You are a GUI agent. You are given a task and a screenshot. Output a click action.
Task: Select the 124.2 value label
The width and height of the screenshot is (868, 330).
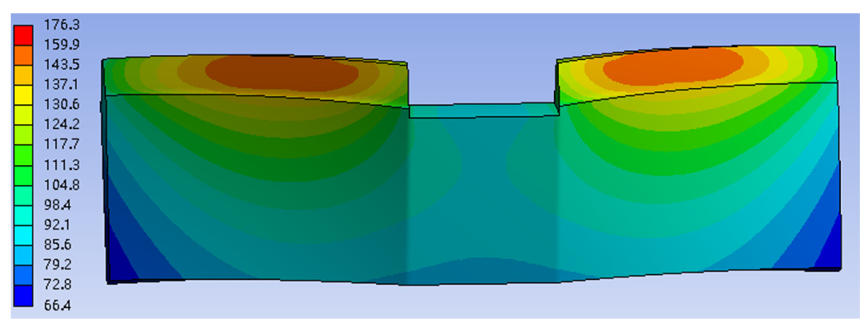click(x=62, y=125)
